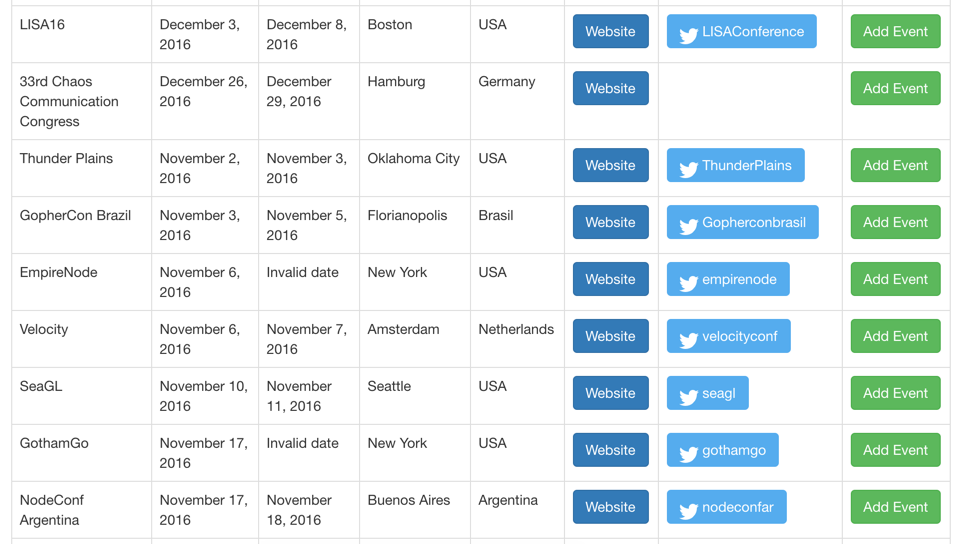Open the Gopherconbrasil Twitter button

click(x=742, y=222)
